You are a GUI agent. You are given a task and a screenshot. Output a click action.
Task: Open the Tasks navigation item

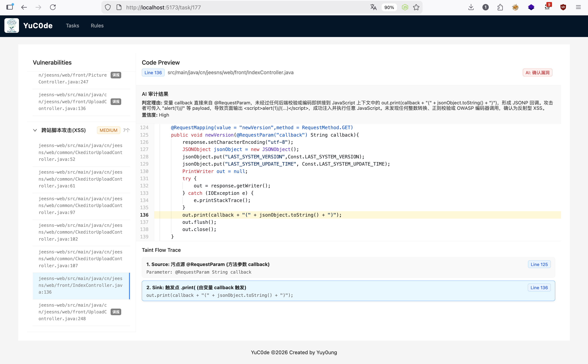point(72,26)
